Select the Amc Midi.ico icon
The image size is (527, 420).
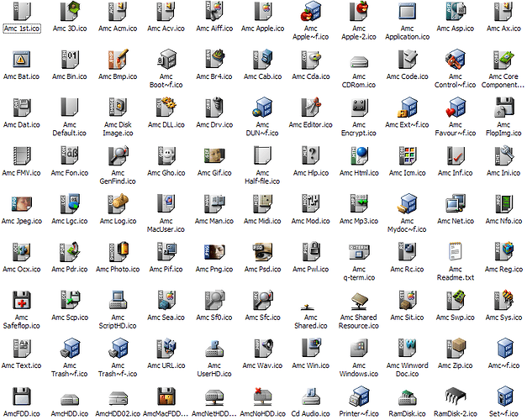(x=262, y=204)
